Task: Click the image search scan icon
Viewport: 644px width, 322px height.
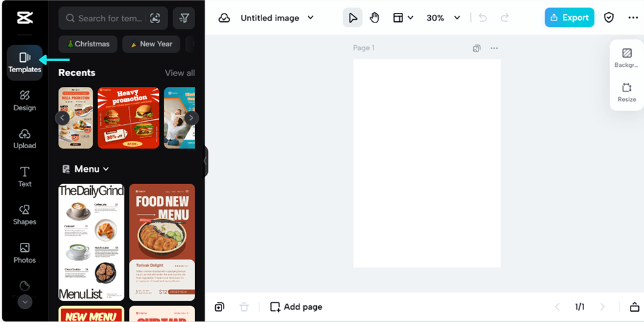Action: tap(155, 18)
